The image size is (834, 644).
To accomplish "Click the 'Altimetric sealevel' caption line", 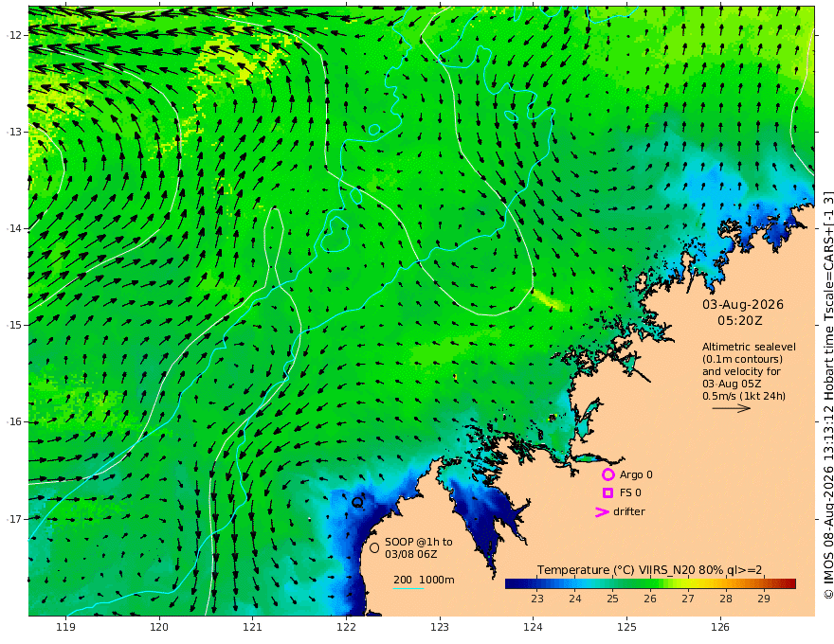I will 749,347.
